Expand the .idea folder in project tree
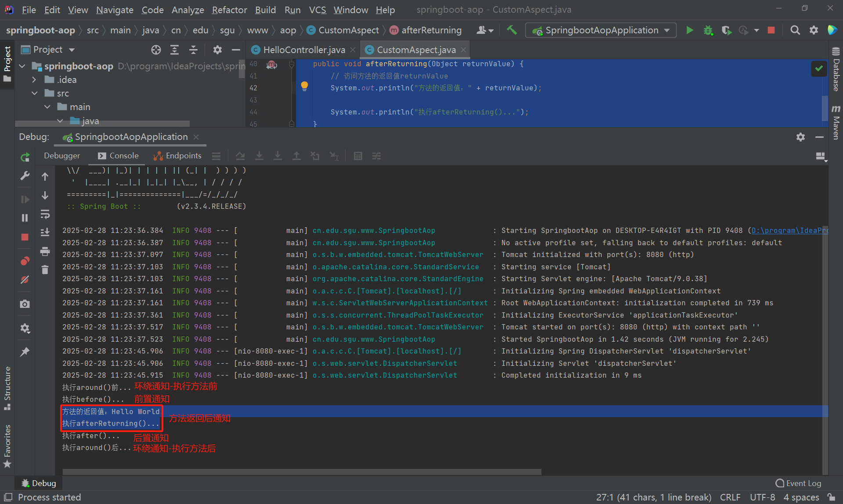The height and width of the screenshot is (504, 843). pyautogui.click(x=34, y=80)
